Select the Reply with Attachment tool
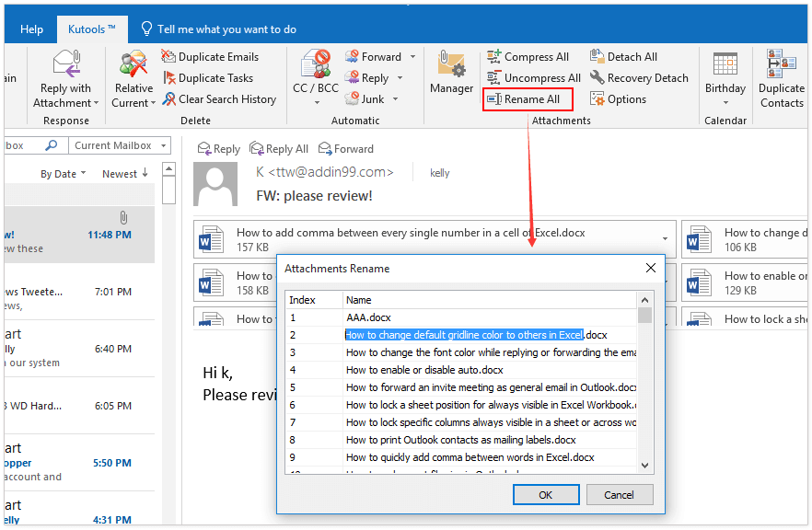The width and height of the screenshot is (812, 530). point(65,78)
